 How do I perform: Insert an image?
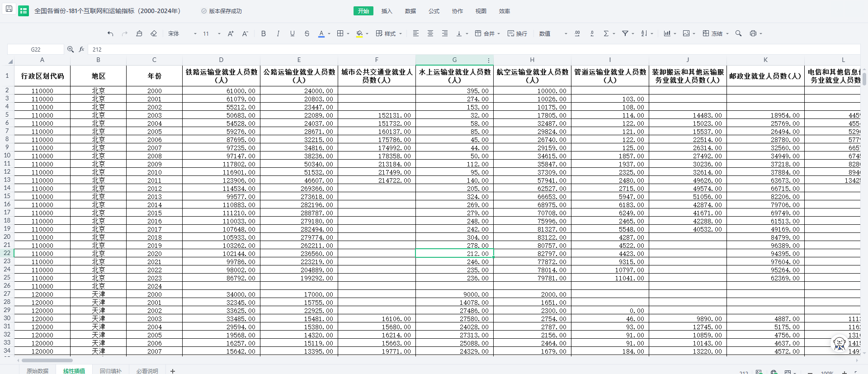[x=686, y=33]
